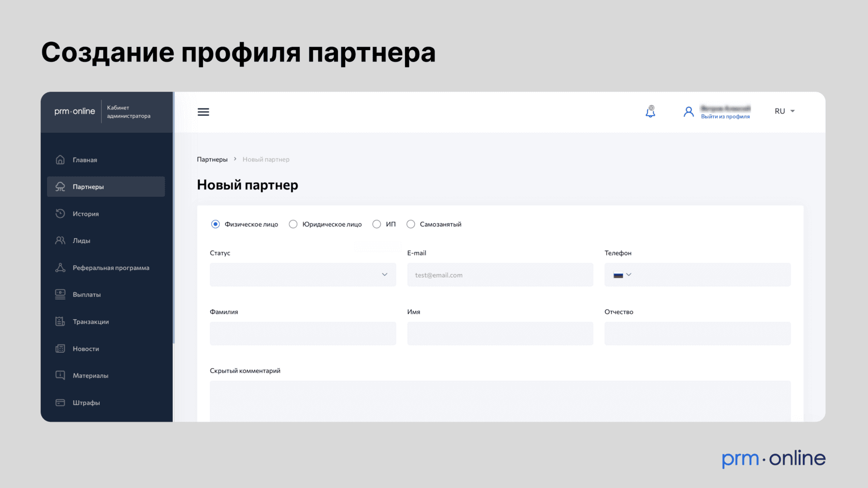Open Транзакции in the sidebar menu
868x488 pixels.
point(90,322)
